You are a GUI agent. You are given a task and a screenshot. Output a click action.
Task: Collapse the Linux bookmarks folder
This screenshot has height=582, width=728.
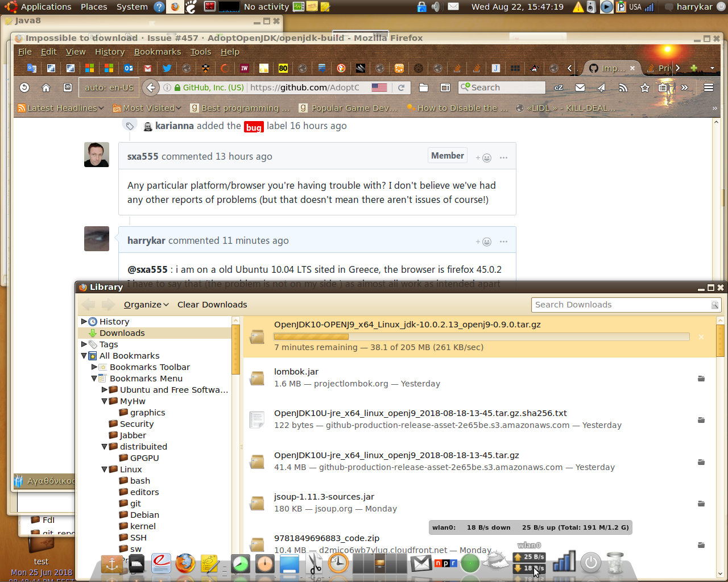coord(104,469)
